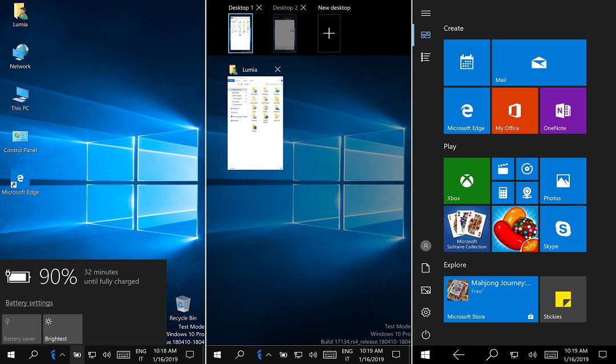This screenshot has height=364, width=616.
Task: Open the small Maps tile
Action: pyautogui.click(x=527, y=193)
